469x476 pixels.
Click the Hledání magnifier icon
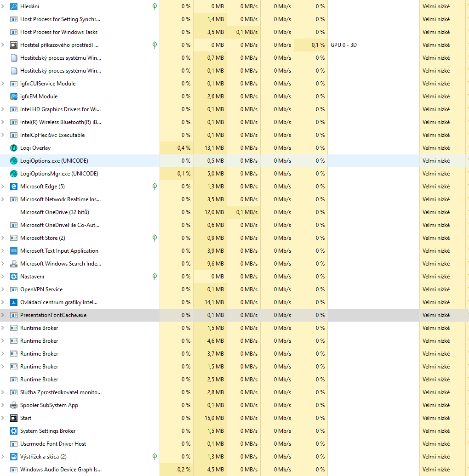[x=14, y=6]
